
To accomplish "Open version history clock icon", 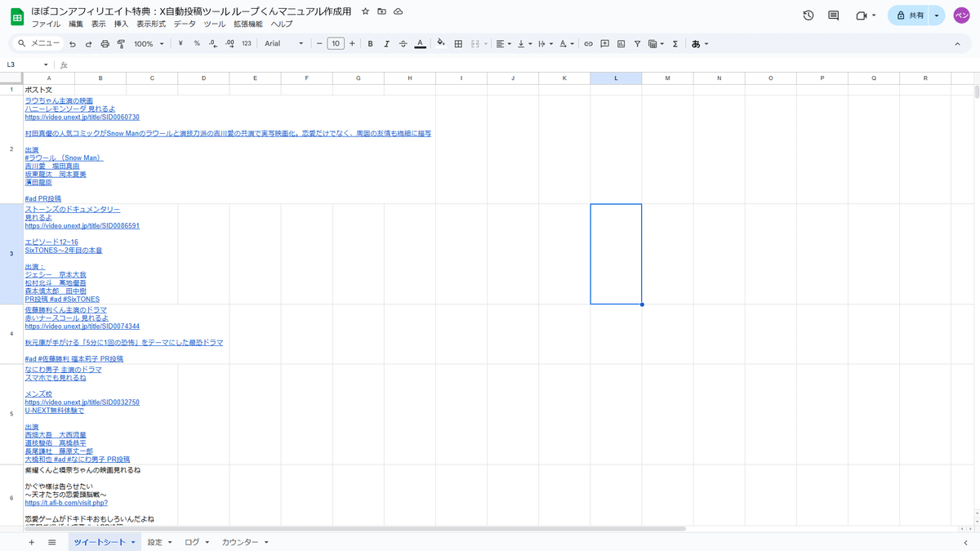I will (808, 16).
